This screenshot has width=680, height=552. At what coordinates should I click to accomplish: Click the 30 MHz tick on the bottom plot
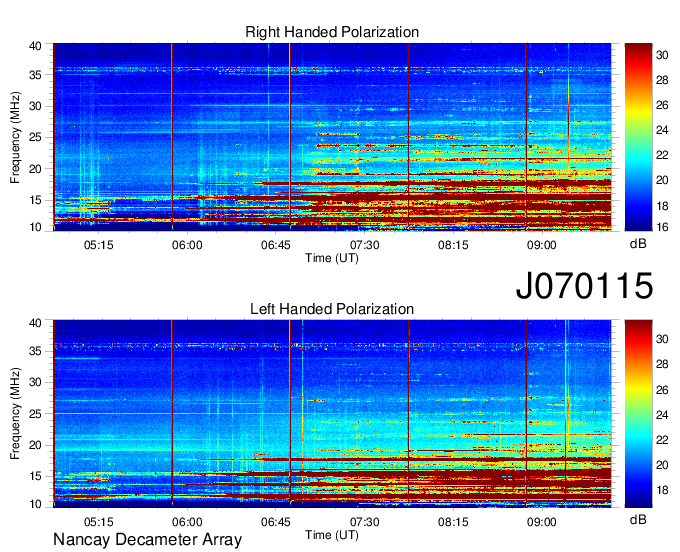(x=35, y=382)
